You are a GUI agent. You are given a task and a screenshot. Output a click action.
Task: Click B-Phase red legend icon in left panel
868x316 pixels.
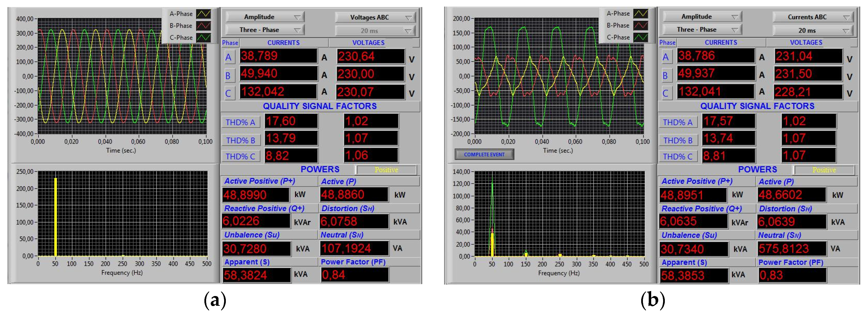[203, 26]
